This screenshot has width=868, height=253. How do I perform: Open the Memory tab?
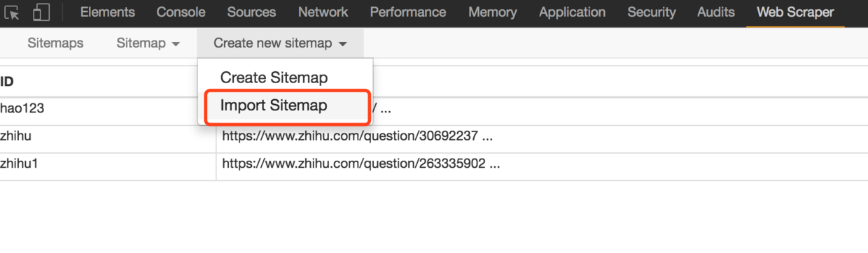click(x=493, y=13)
